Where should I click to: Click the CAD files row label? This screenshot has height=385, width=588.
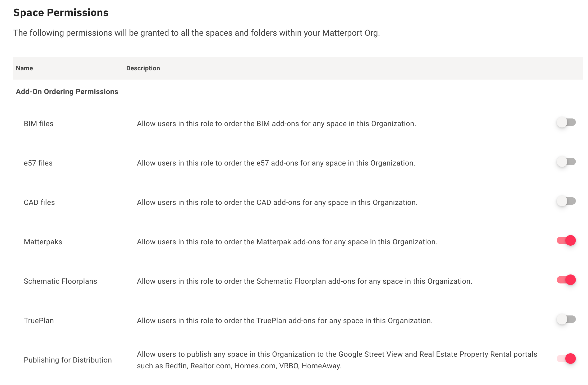tap(39, 202)
